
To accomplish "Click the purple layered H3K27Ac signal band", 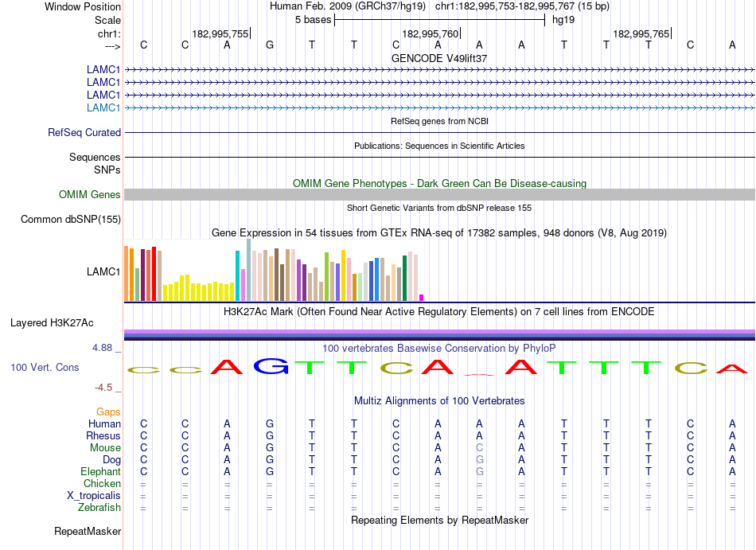I will point(439,332).
